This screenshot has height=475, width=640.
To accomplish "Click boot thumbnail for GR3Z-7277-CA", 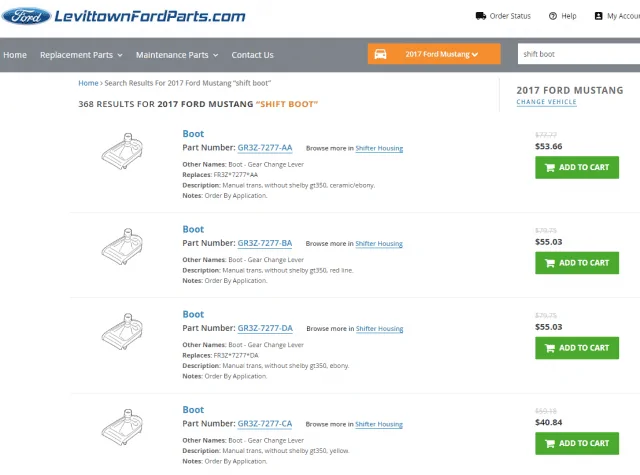I will (122, 426).
